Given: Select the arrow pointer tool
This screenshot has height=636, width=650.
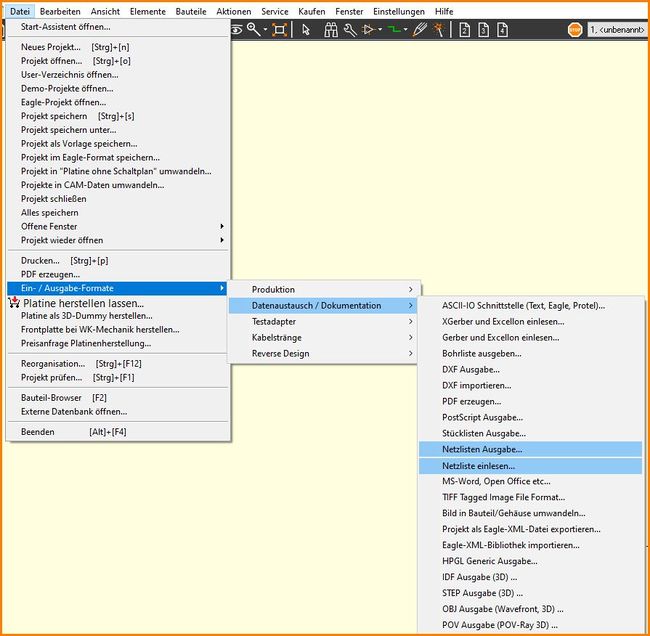Looking at the screenshot, I should 306,30.
